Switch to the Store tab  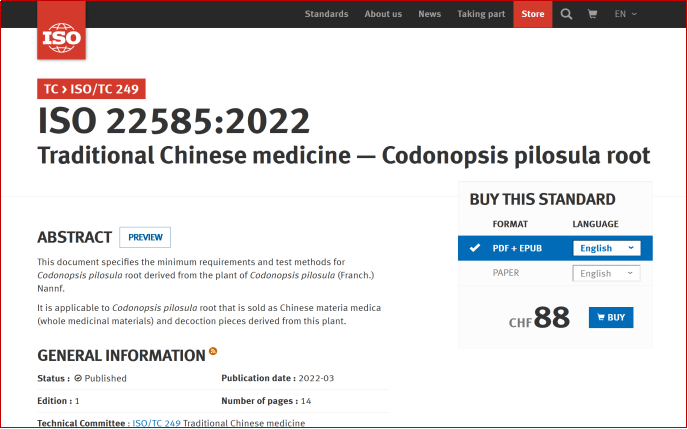point(533,14)
